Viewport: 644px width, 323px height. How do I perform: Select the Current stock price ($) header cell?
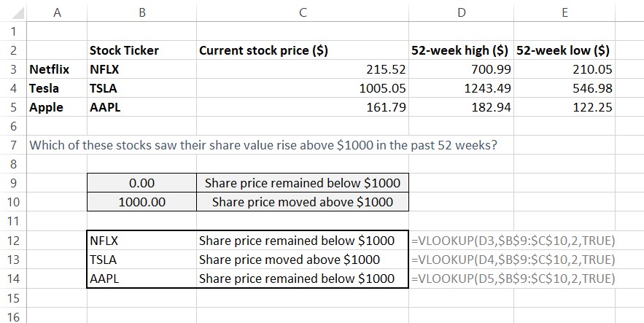tap(263, 51)
